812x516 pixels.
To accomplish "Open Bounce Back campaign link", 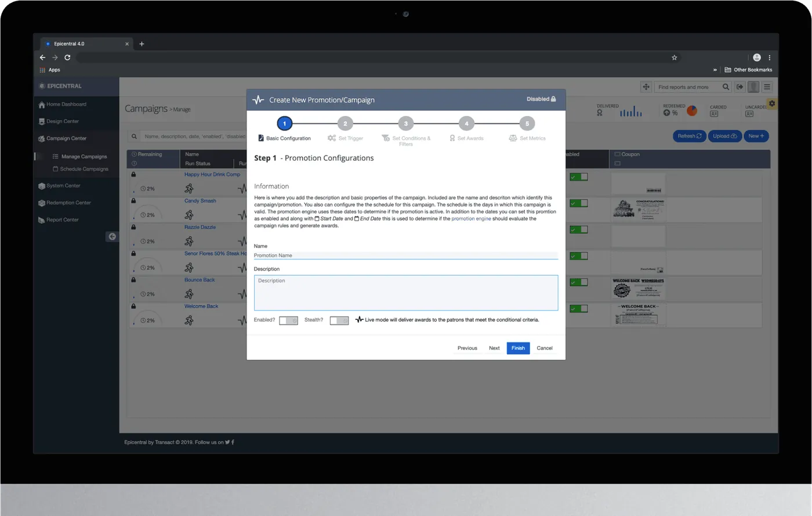I will pyautogui.click(x=200, y=280).
